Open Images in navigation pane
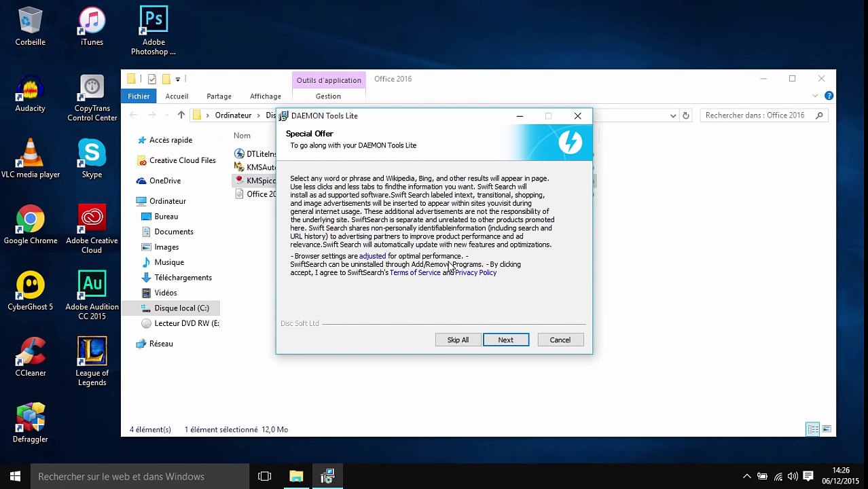The height and width of the screenshot is (489, 868). (166, 247)
